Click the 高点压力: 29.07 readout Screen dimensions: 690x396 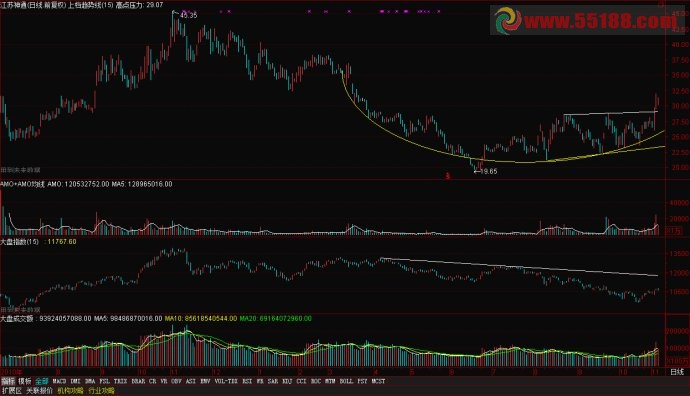tap(139, 5)
